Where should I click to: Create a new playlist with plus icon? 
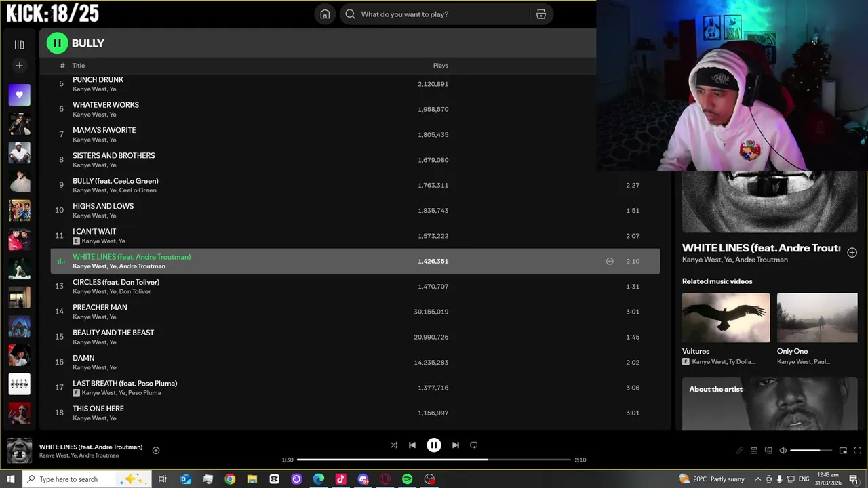(19, 66)
